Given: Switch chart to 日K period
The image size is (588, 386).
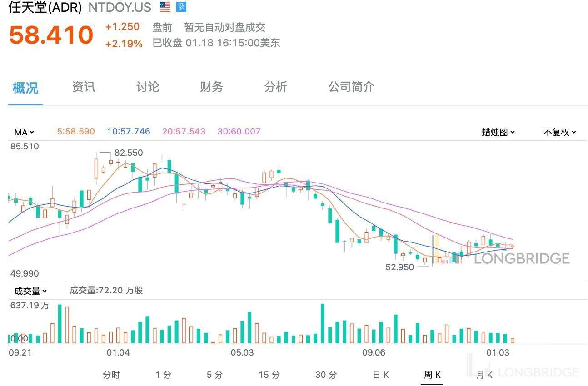Looking at the screenshot, I should coord(381,375).
